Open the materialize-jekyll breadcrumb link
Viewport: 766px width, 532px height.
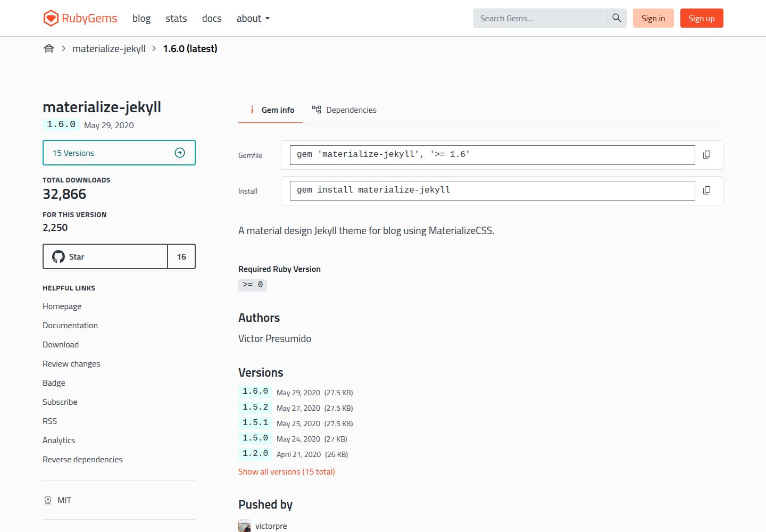tap(109, 48)
